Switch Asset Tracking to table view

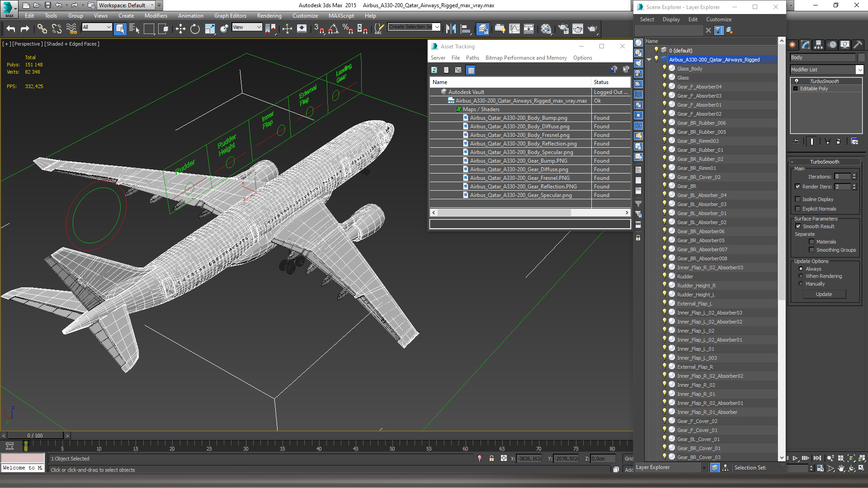[x=471, y=70]
